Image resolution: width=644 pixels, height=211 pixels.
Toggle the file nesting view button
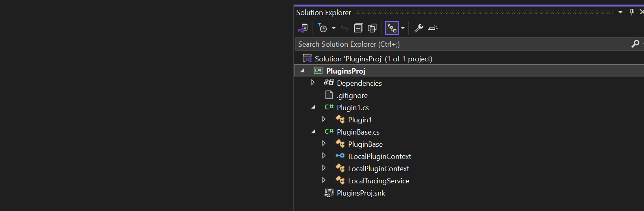392,28
